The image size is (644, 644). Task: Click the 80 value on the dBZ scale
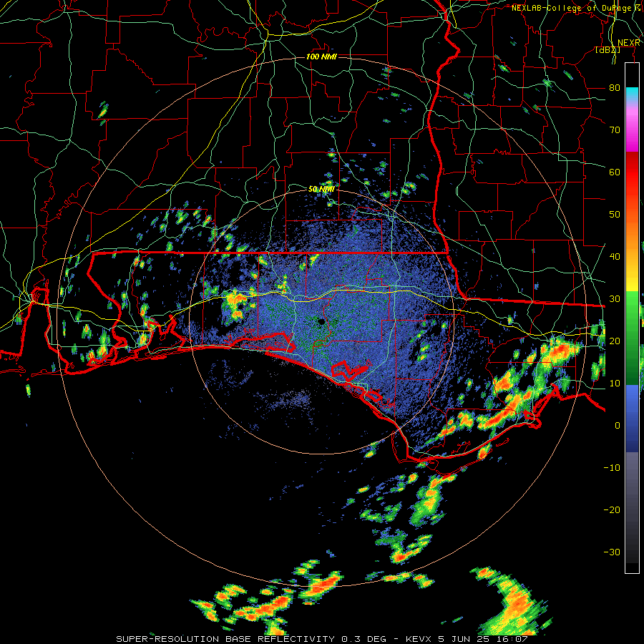[615, 88]
